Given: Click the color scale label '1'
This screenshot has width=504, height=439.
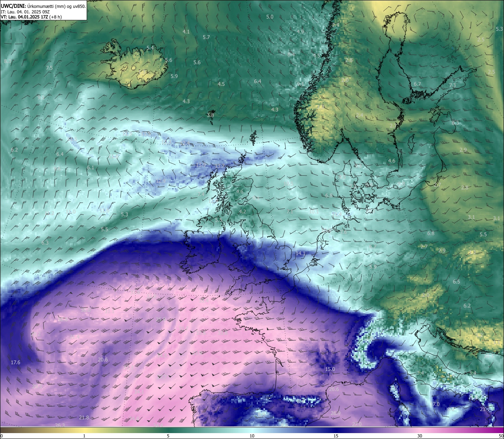Looking at the screenshot, I should pyautogui.click(x=84, y=436).
